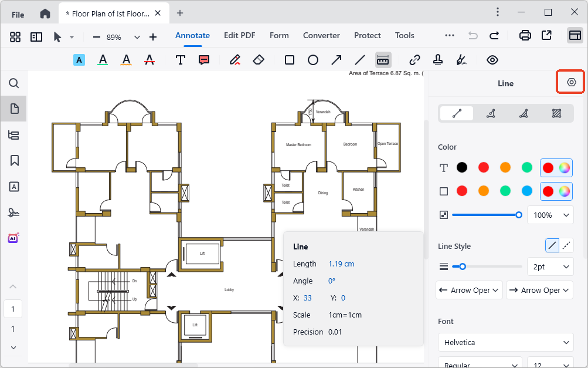Screen dimensions: 588x368
Task: Select the Eraser tool
Action: 259,60
